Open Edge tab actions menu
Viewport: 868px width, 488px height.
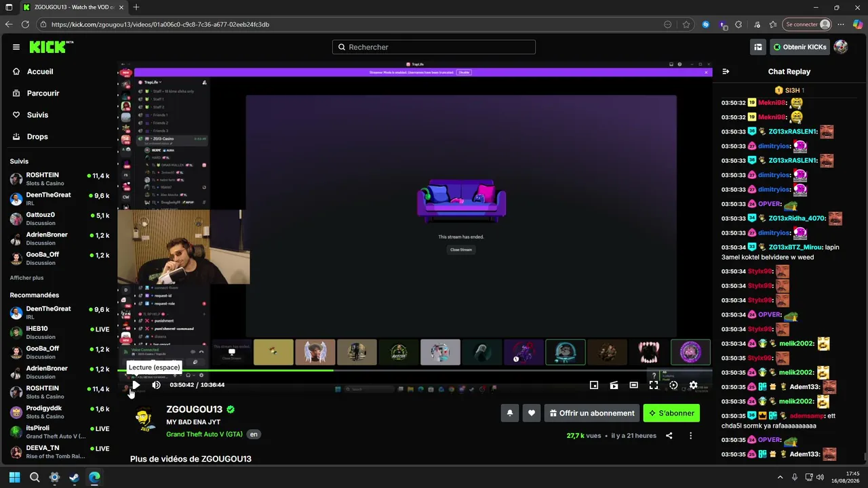click(x=9, y=7)
